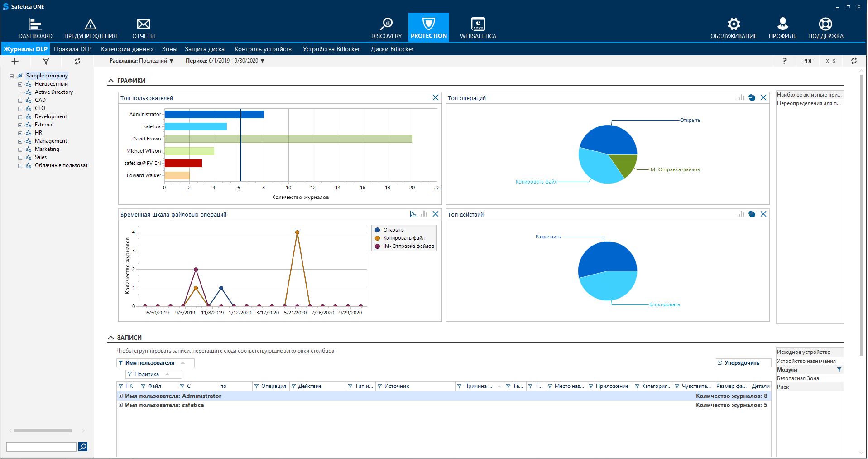Click the Упорядочить button

tap(743, 363)
